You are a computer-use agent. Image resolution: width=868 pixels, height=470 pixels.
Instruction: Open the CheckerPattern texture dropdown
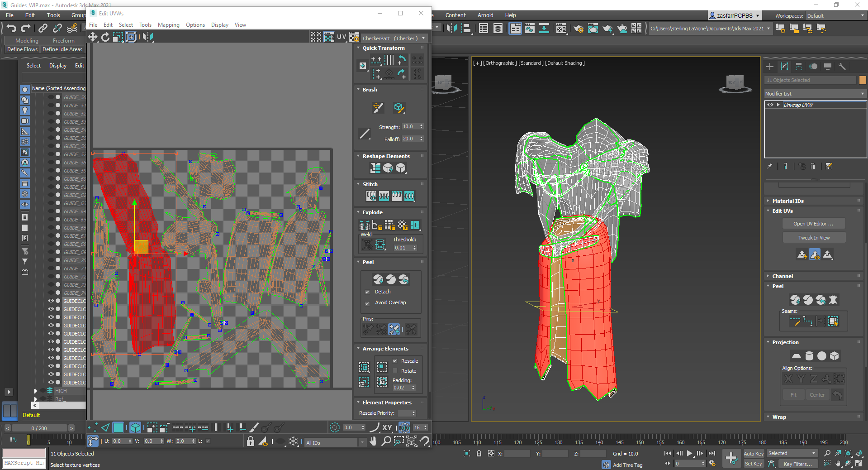394,38
